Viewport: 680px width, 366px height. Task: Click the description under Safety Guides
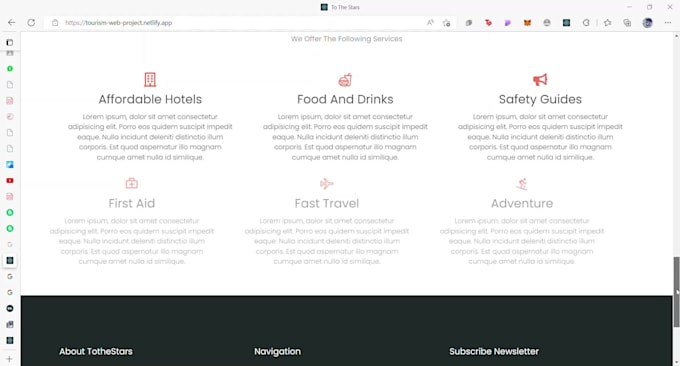(540, 137)
